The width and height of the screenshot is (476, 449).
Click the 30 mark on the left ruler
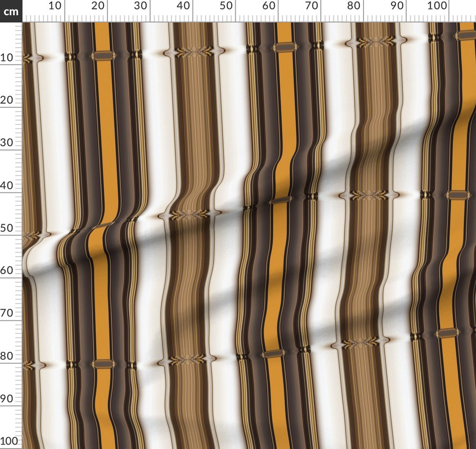pos(7,142)
